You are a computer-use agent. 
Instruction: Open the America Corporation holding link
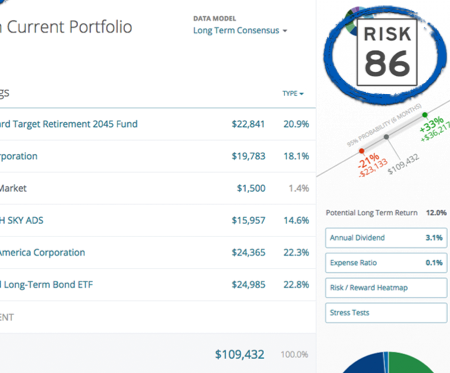(x=42, y=252)
